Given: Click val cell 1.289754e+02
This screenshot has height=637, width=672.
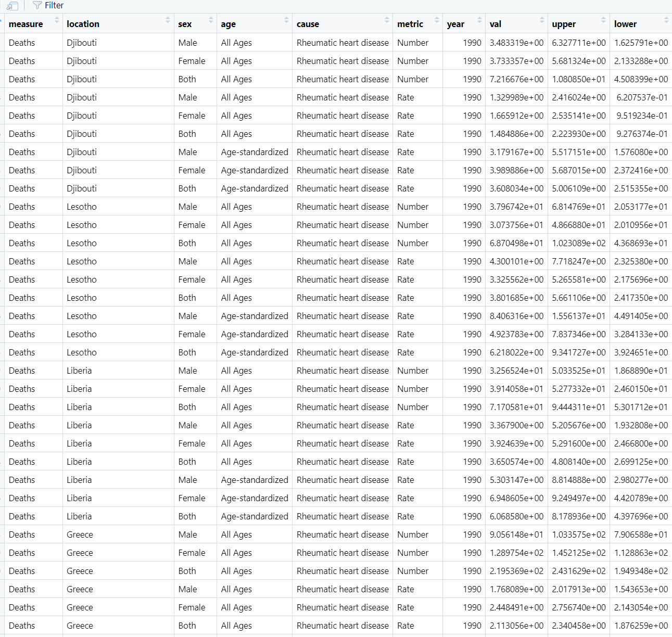Looking at the screenshot, I should click(516, 553).
